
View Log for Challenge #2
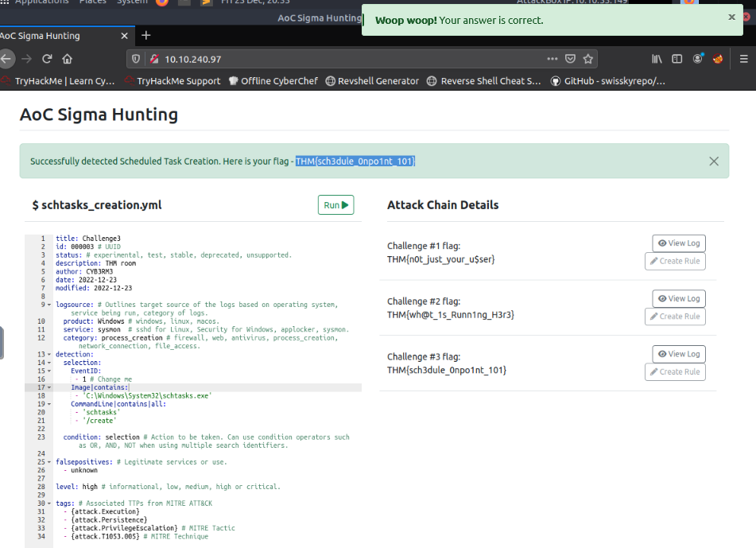coord(679,298)
